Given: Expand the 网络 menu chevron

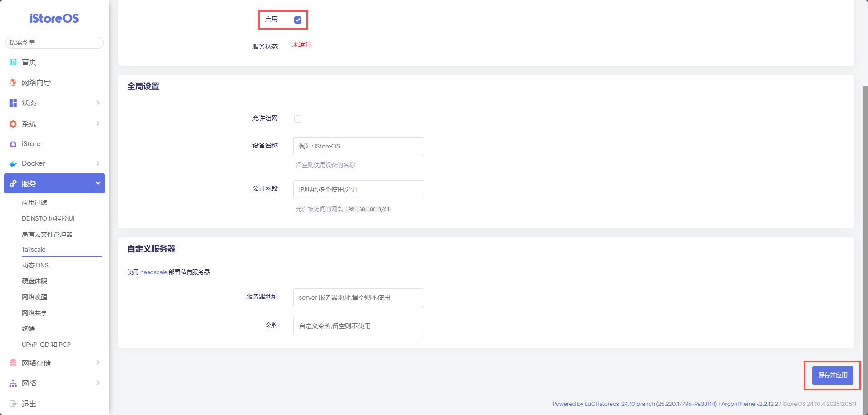Looking at the screenshot, I should 98,383.
